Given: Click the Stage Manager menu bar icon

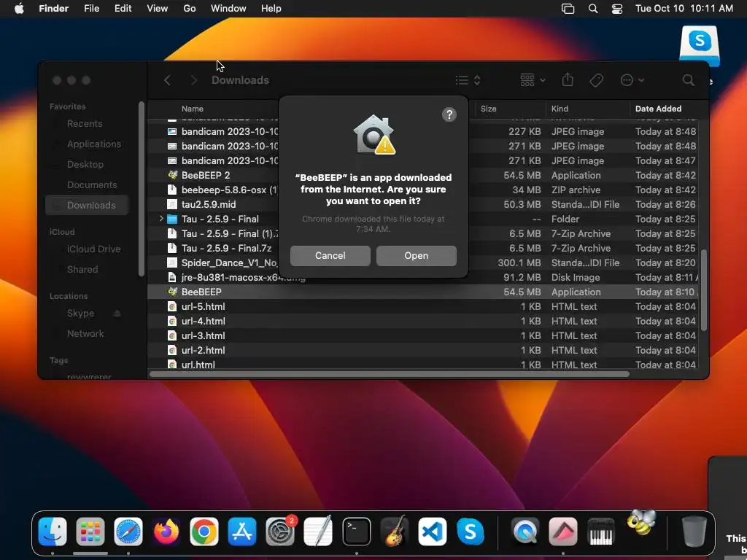Looking at the screenshot, I should pos(568,9).
